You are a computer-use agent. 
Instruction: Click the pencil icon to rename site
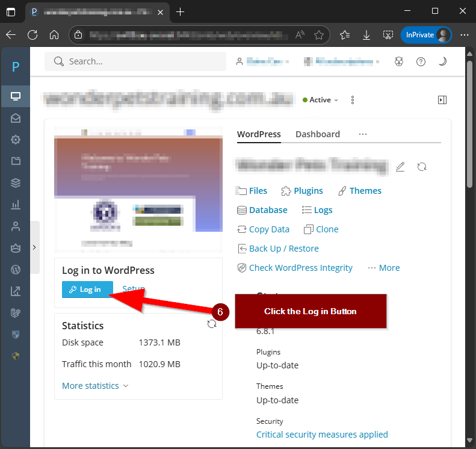(401, 167)
